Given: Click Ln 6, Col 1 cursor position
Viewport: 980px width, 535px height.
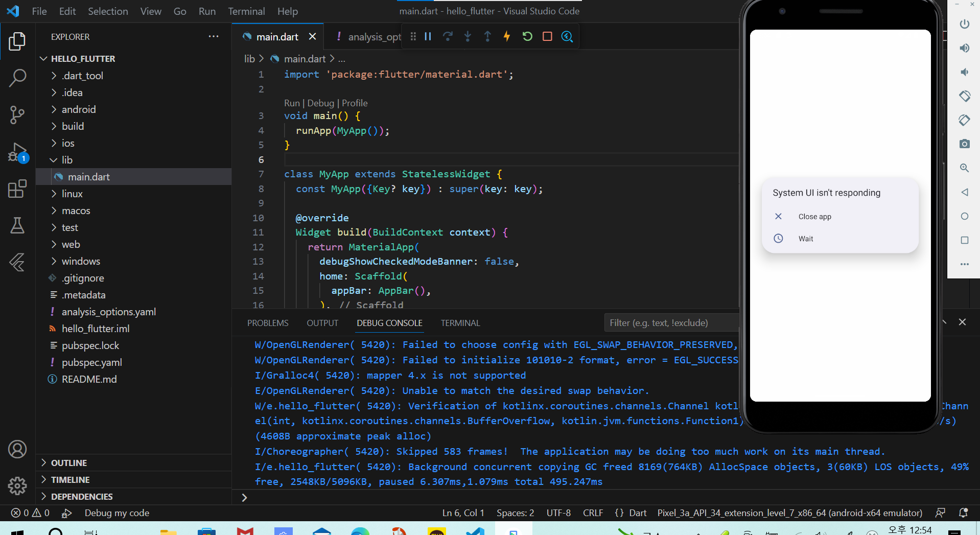Looking at the screenshot, I should pos(463,513).
